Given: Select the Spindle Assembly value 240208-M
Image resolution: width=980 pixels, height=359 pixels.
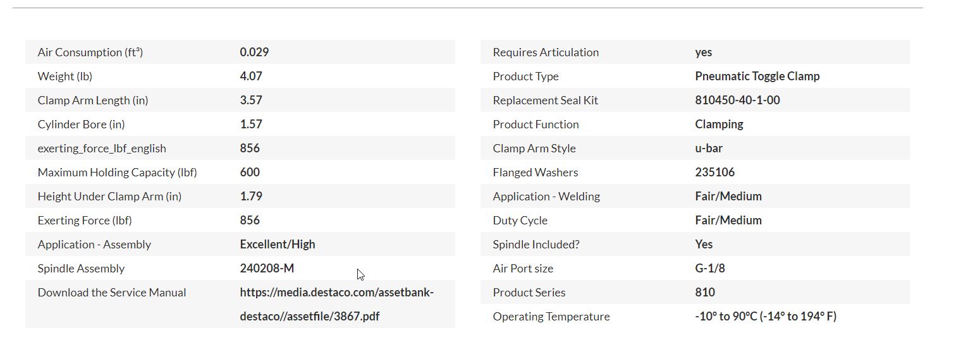Looking at the screenshot, I should pos(267,269).
